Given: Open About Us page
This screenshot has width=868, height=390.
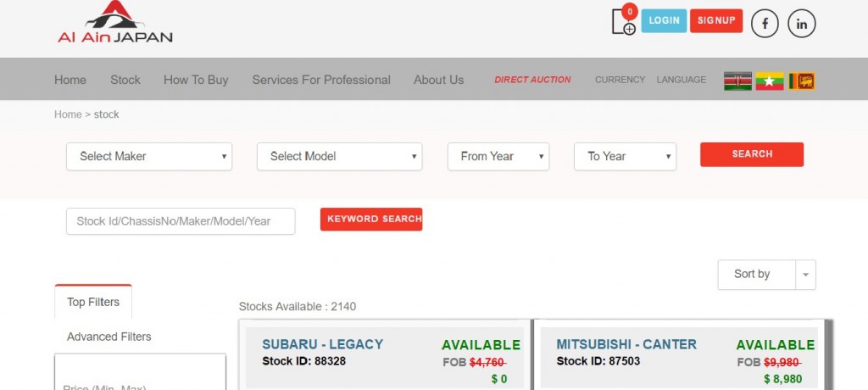Looking at the screenshot, I should tap(438, 80).
